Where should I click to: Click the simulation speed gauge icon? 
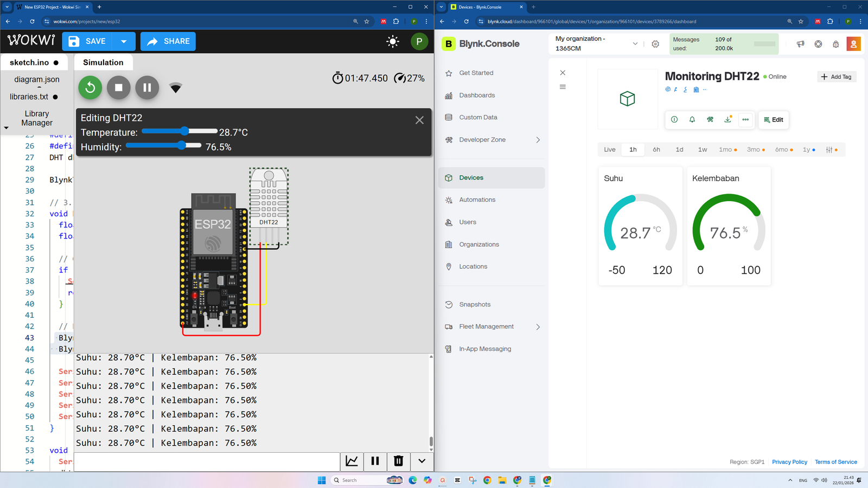(400, 78)
